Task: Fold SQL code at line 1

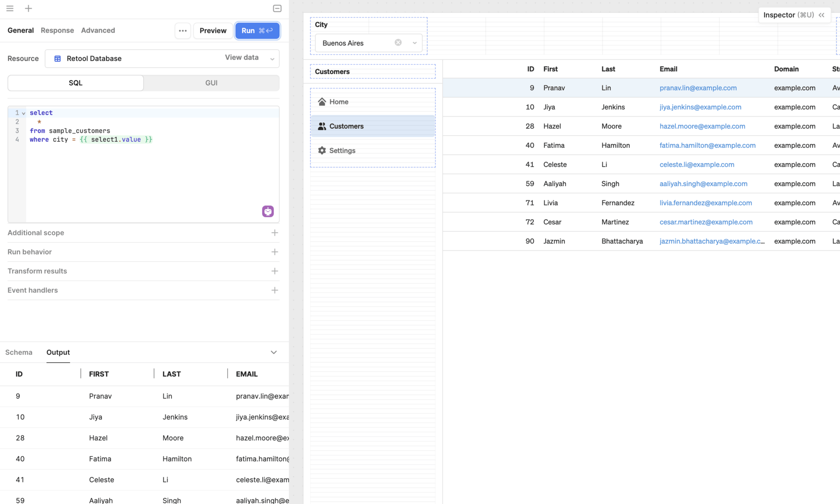Action: (23, 113)
